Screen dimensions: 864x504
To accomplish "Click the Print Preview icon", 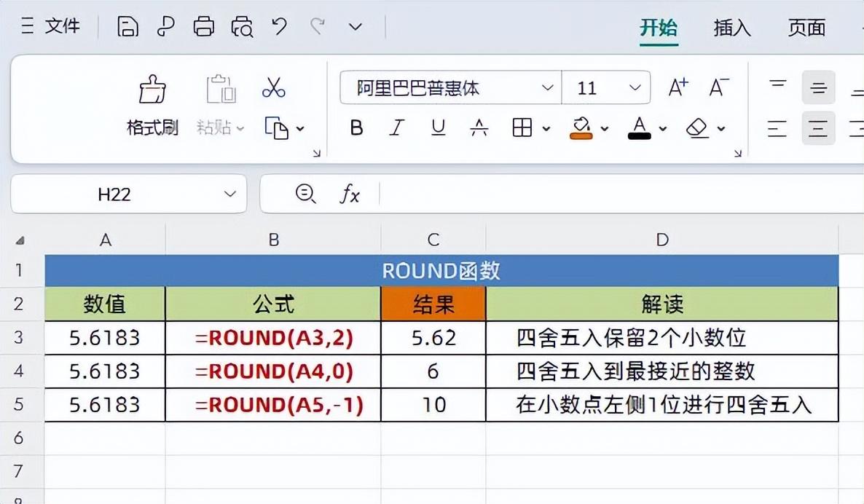I will tap(242, 26).
